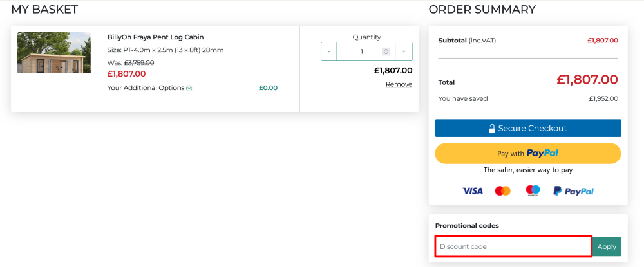Pay with PayPal yellow button
644x267 pixels.
tap(528, 153)
